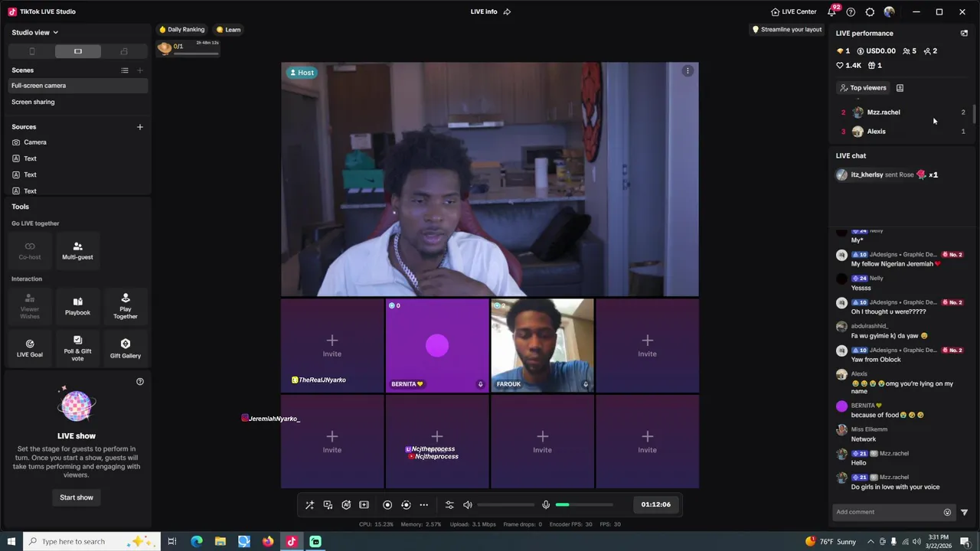Click the media and music icon
This screenshot has width=980, height=551.
pyautogui.click(x=328, y=505)
